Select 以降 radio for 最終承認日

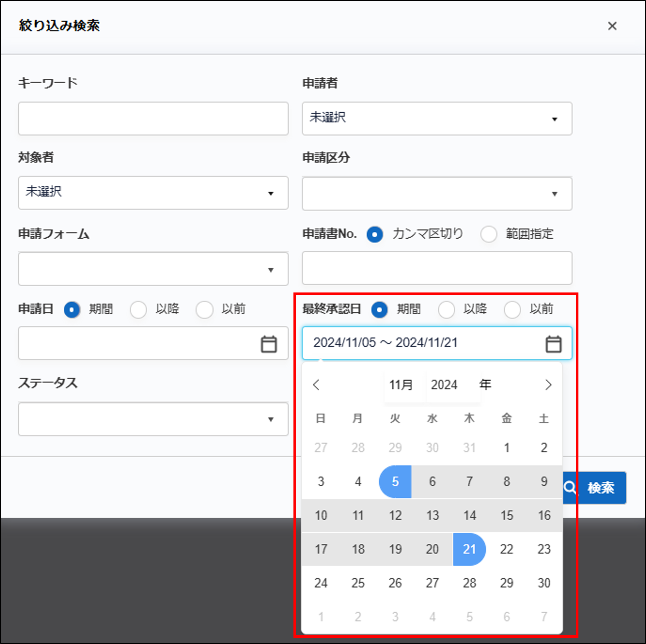point(446,309)
